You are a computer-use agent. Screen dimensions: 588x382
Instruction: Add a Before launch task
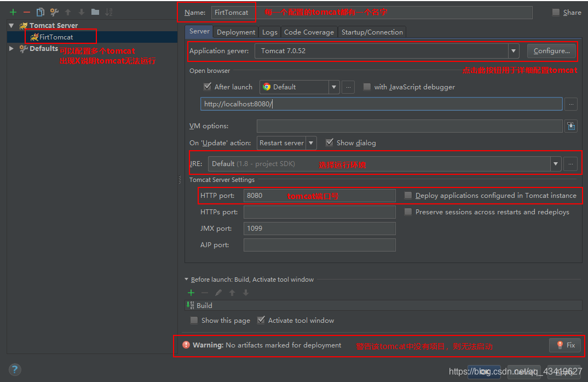(191, 293)
